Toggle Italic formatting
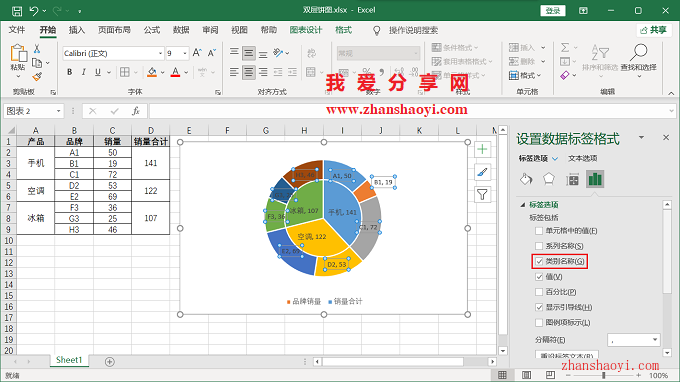 click(83, 72)
